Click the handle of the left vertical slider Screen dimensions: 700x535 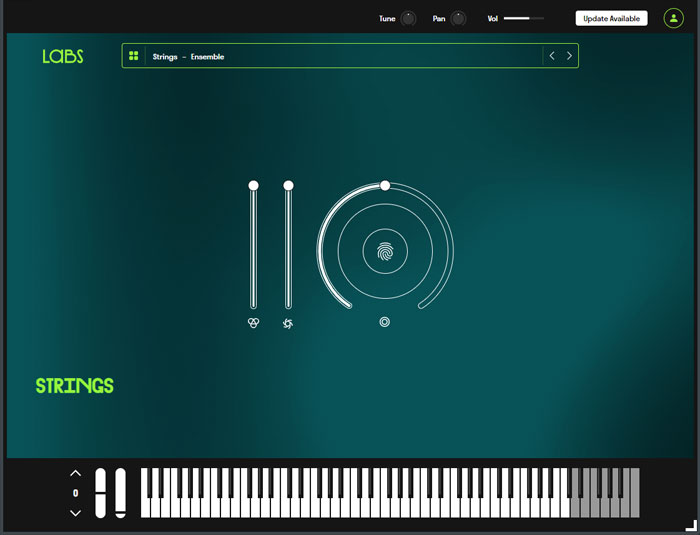254,185
